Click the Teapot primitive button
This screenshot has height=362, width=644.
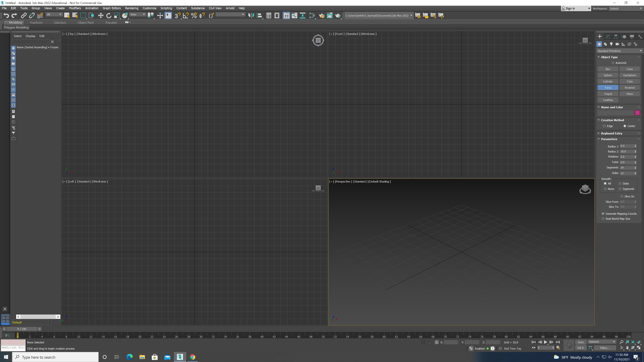[608, 94]
